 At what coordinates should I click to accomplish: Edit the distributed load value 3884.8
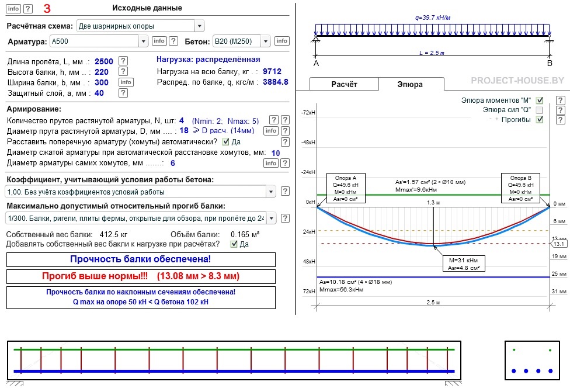[x=276, y=82]
